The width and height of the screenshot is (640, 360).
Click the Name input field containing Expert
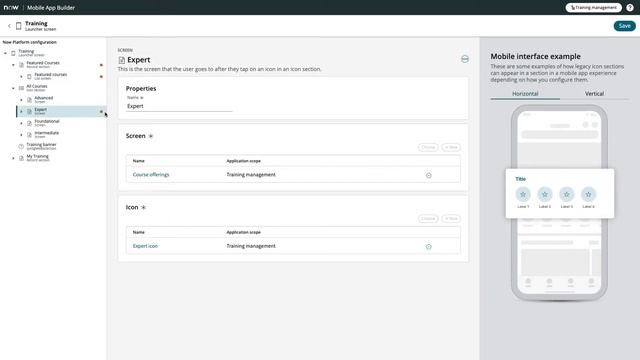179,106
